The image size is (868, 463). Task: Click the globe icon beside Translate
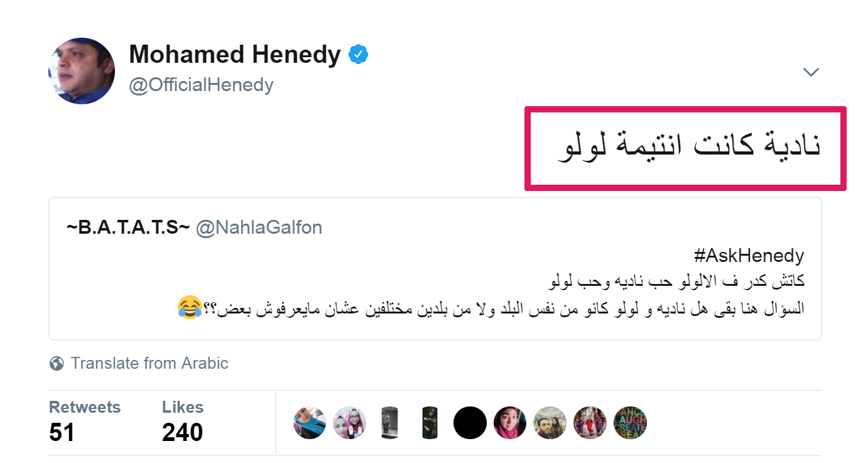click(x=57, y=364)
